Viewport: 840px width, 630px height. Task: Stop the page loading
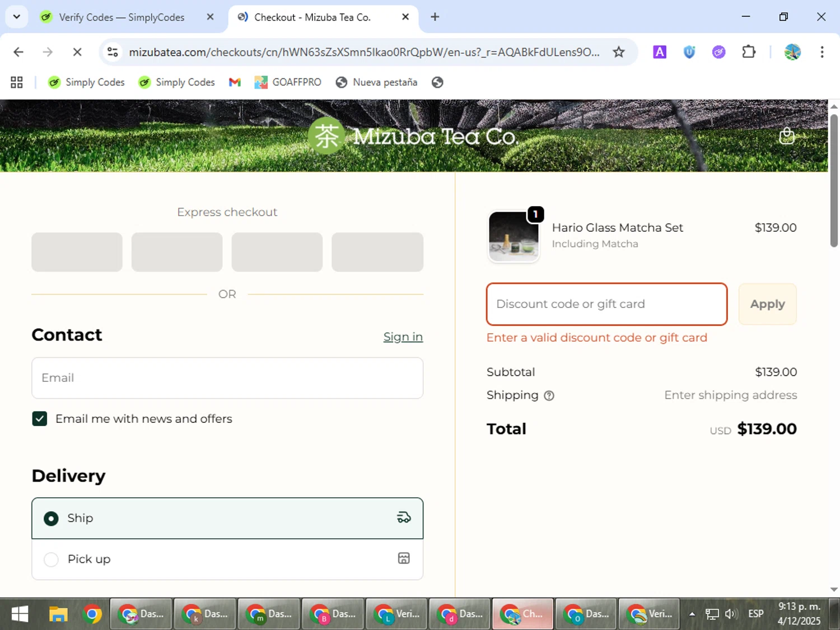77,52
